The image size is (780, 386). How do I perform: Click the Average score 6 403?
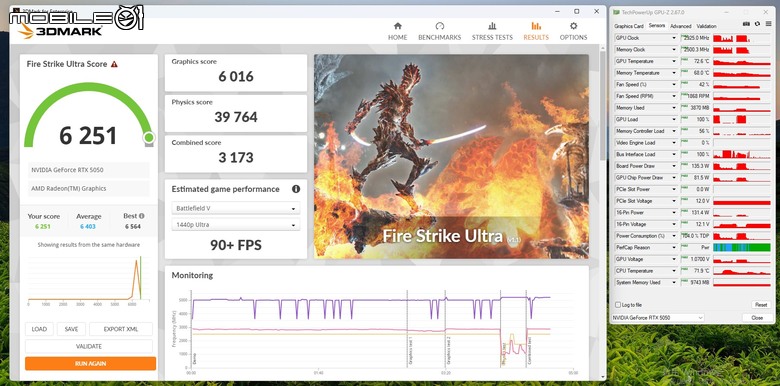pos(88,227)
